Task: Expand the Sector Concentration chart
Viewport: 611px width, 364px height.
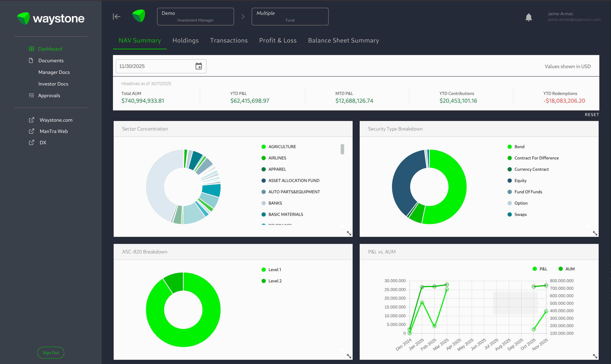Action: click(349, 233)
